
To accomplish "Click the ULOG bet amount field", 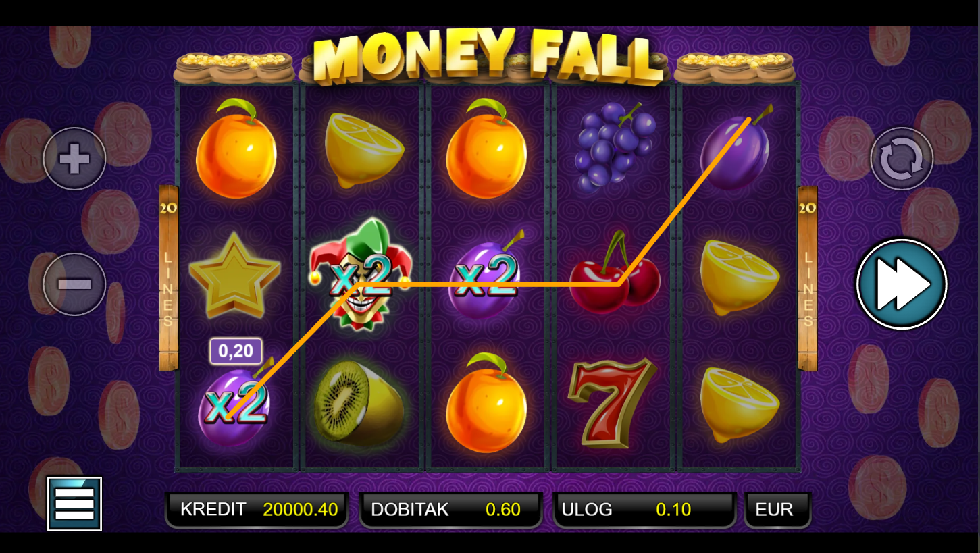I will click(x=644, y=509).
